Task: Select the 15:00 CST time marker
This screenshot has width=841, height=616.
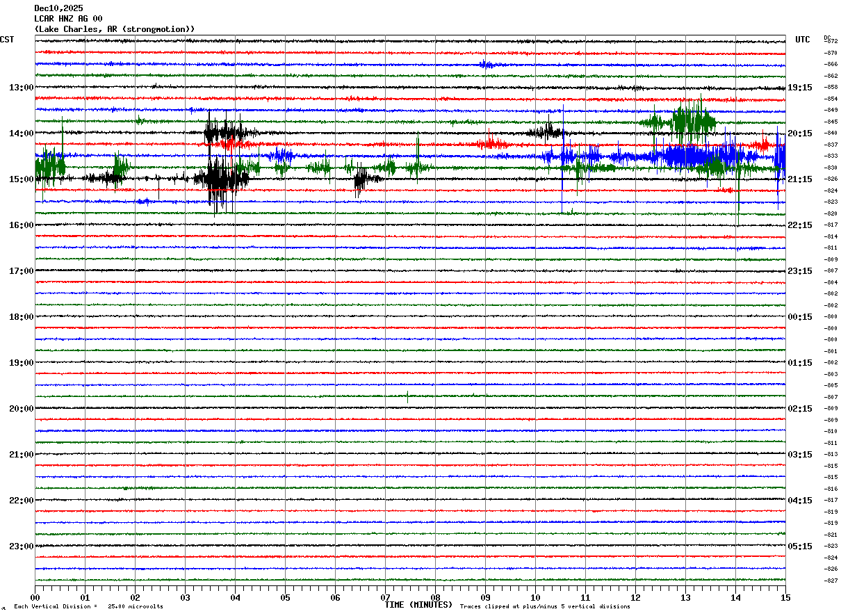Action: (x=21, y=179)
